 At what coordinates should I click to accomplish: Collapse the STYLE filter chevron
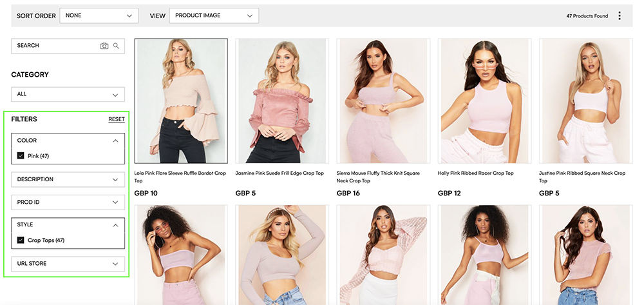[x=115, y=225]
